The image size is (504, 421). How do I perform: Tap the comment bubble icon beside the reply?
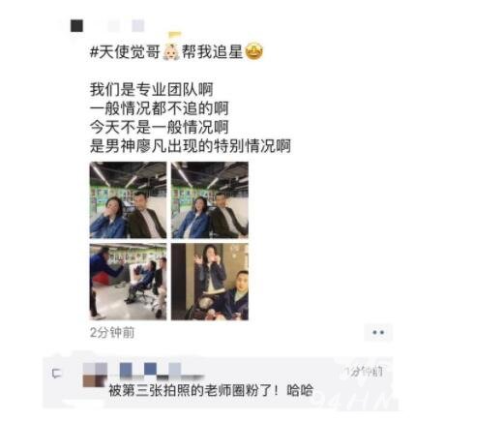(x=57, y=374)
